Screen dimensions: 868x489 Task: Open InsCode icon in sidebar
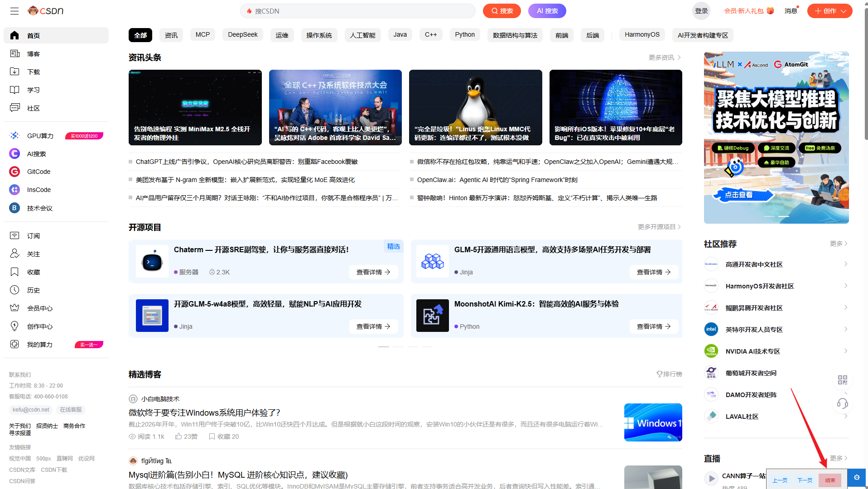pos(14,190)
